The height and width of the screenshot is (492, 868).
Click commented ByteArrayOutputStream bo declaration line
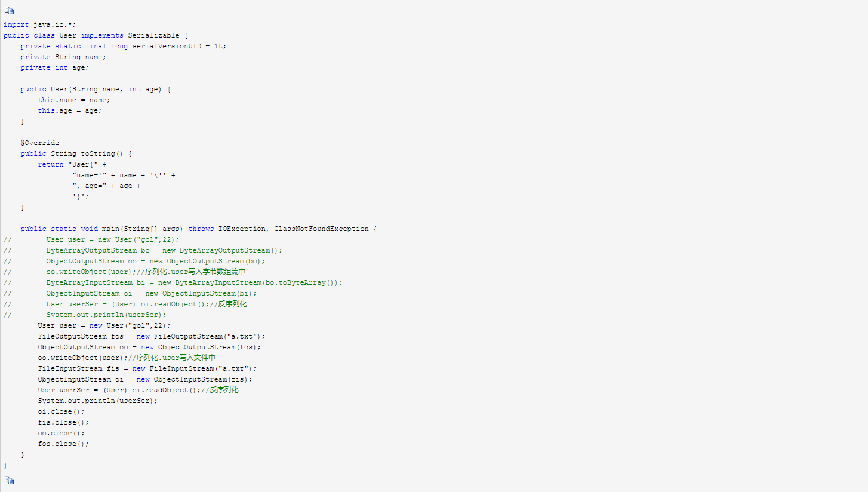143,250
